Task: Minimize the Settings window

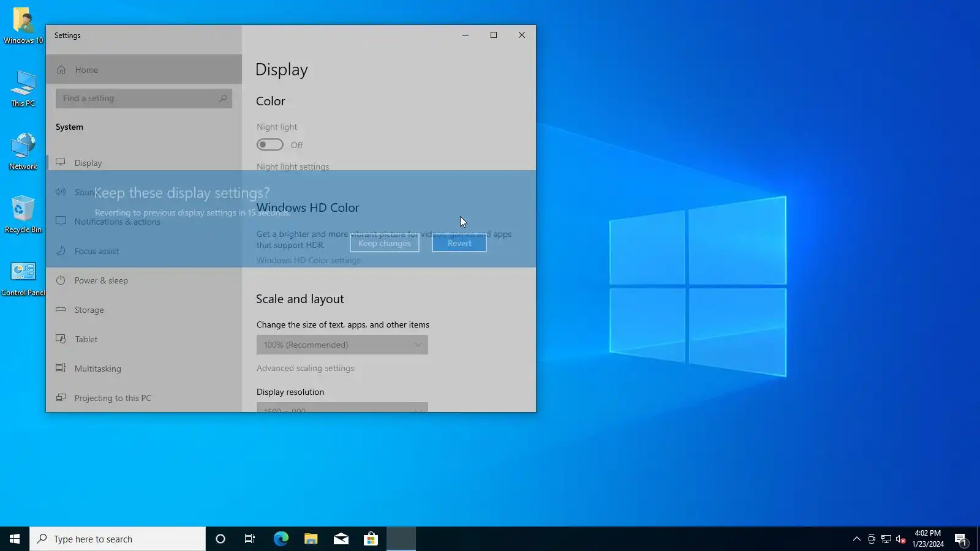Action: (x=466, y=35)
